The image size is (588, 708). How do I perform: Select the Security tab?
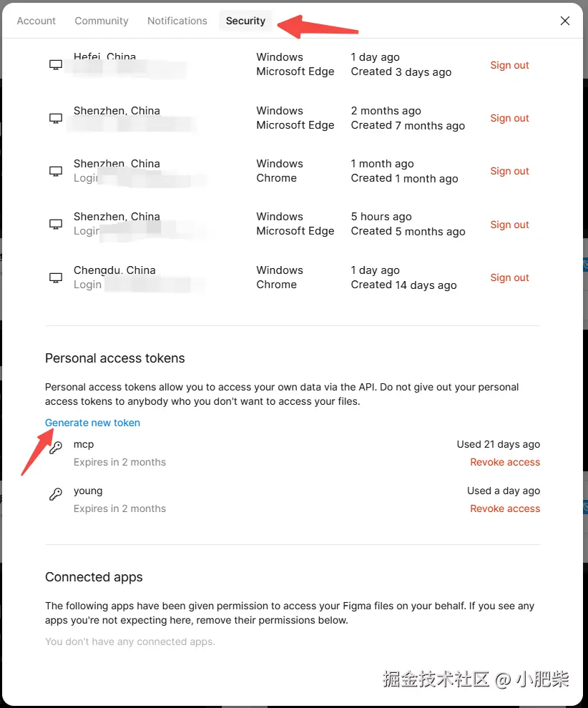click(x=245, y=21)
